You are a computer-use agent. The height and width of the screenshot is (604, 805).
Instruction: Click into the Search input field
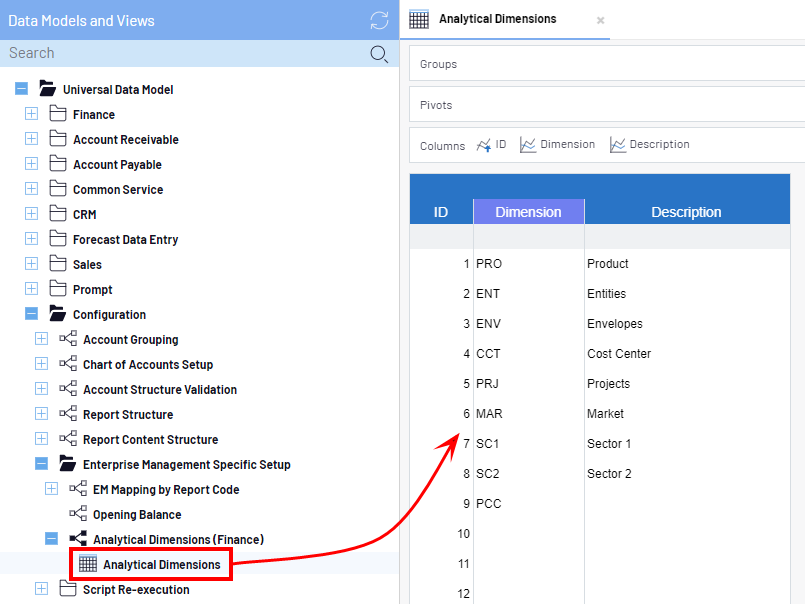[180, 54]
